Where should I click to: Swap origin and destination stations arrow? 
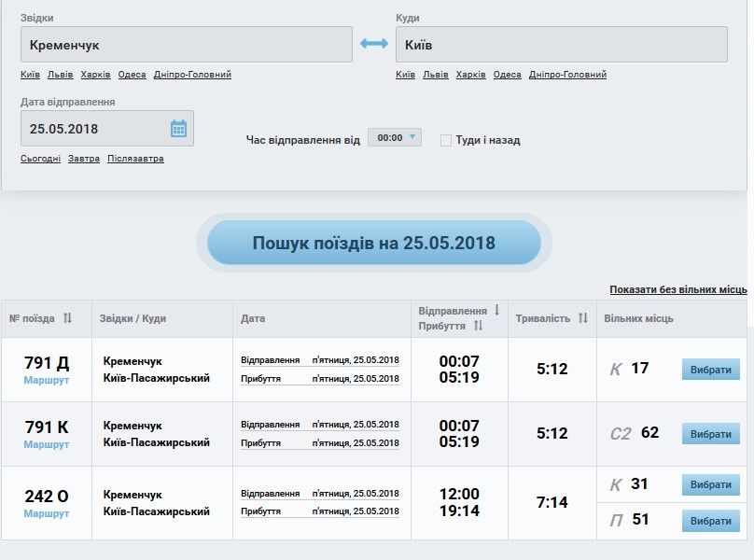pos(373,44)
